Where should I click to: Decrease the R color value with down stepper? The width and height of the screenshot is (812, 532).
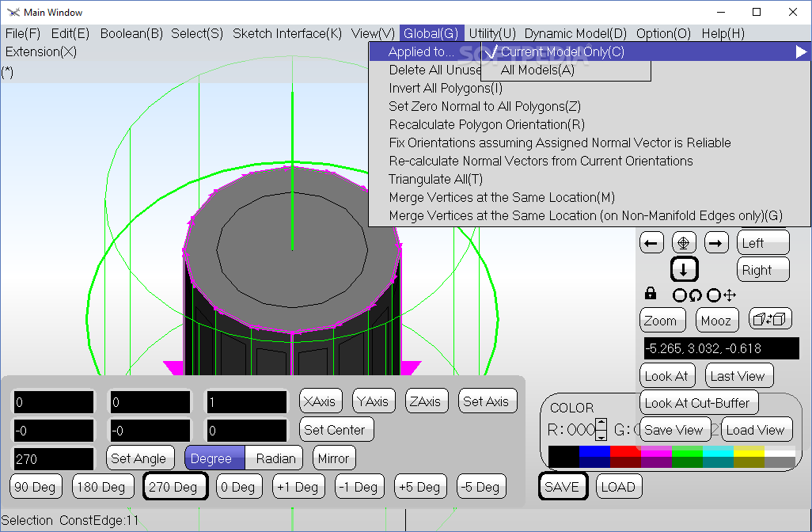pos(601,435)
